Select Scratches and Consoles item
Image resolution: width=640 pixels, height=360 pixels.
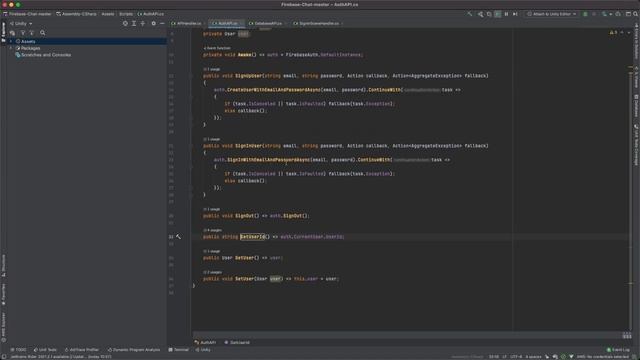point(43,55)
